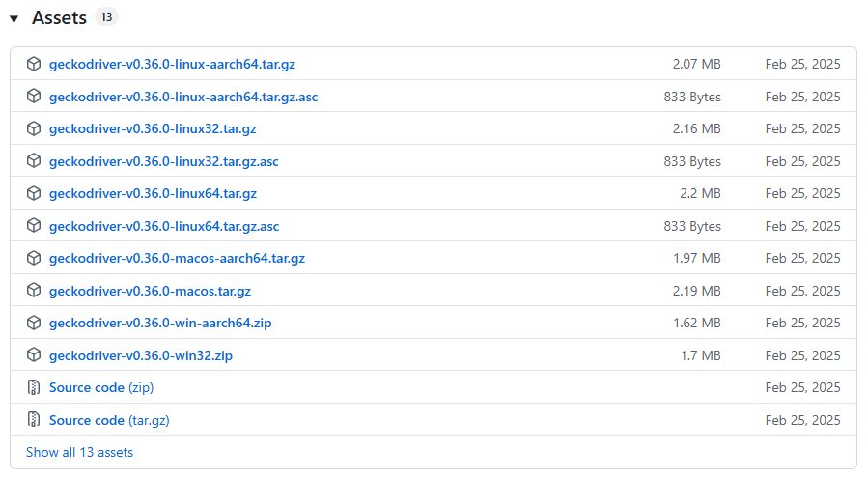Click the Assets heading

[x=59, y=17]
